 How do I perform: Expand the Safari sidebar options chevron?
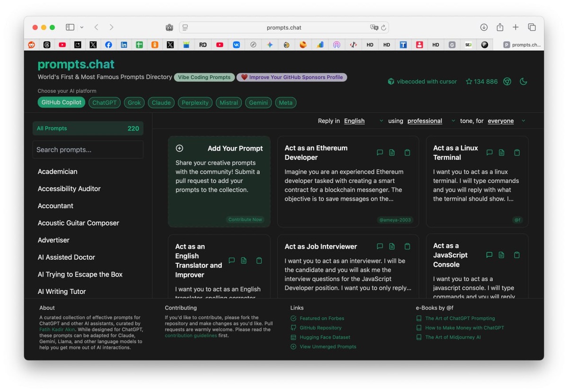coord(82,27)
